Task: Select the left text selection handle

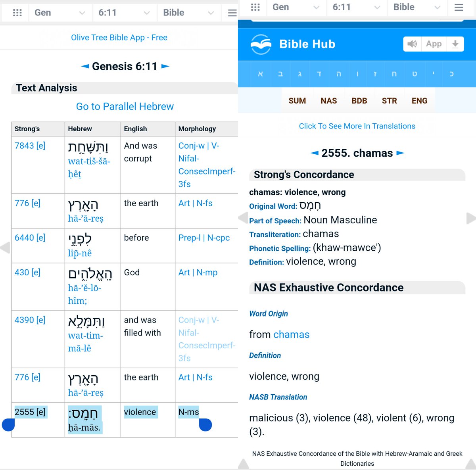Action: point(8,425)
